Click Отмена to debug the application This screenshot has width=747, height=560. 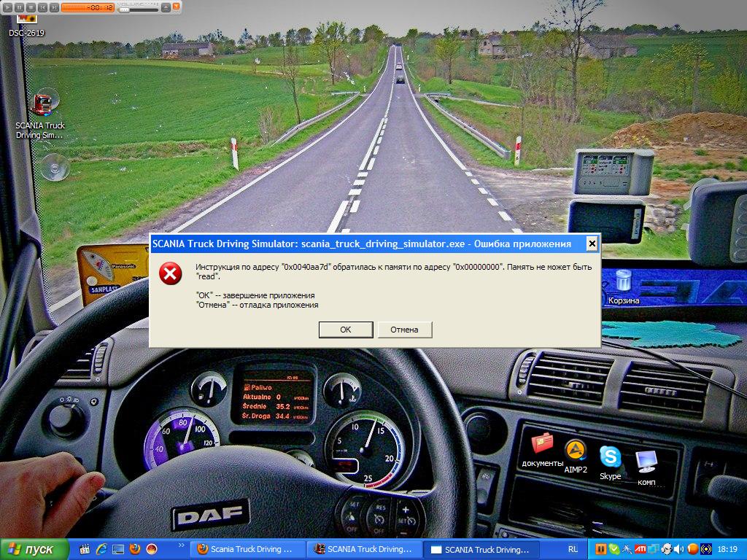click(404, 330)
